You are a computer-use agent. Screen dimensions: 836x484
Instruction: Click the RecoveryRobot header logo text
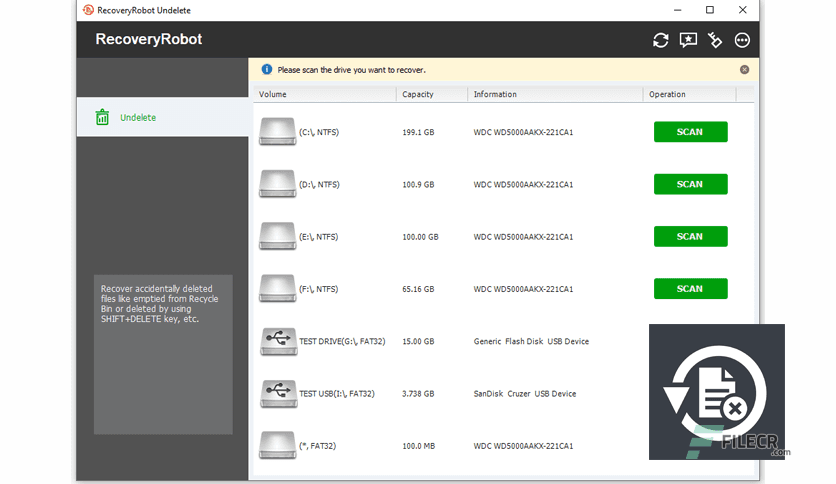point(149,39)
